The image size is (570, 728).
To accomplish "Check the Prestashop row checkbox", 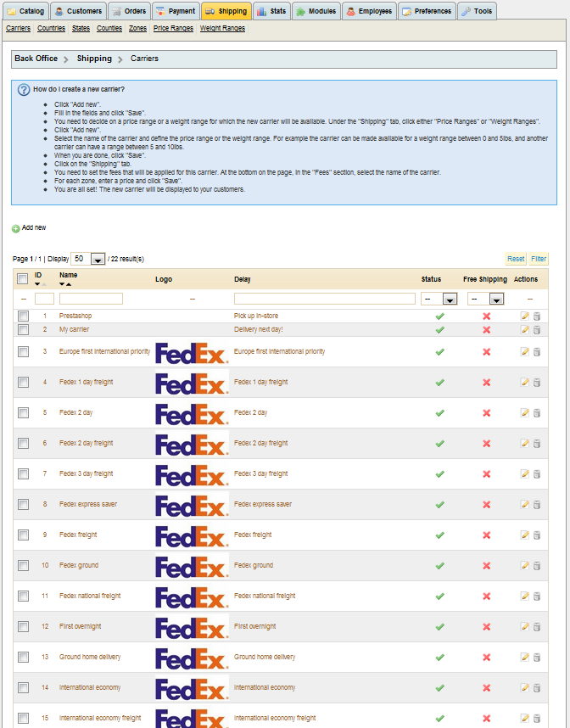I will click(23, 316).
